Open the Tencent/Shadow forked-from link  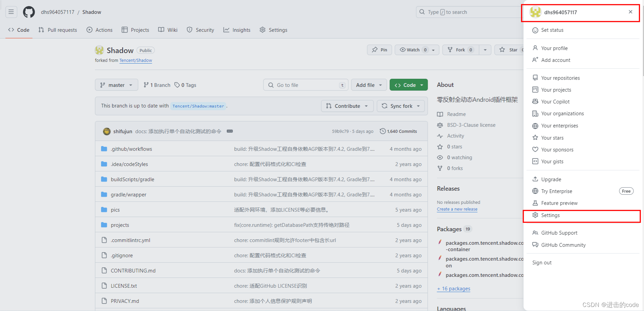pos(135,60)
